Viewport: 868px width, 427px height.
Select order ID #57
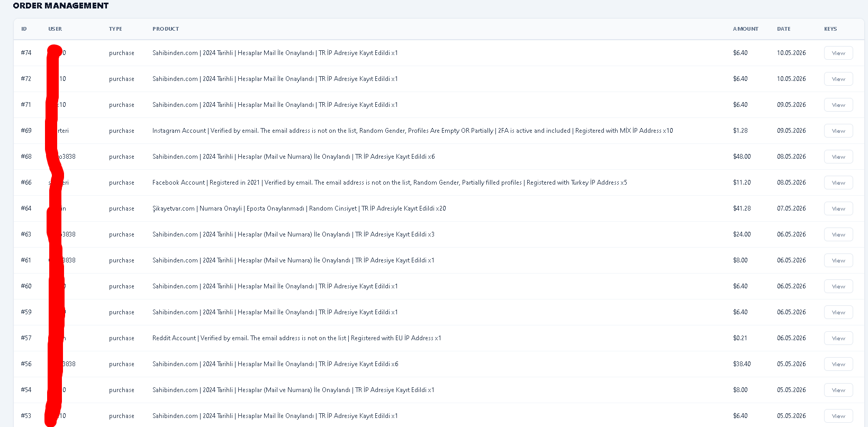point(26,338)
